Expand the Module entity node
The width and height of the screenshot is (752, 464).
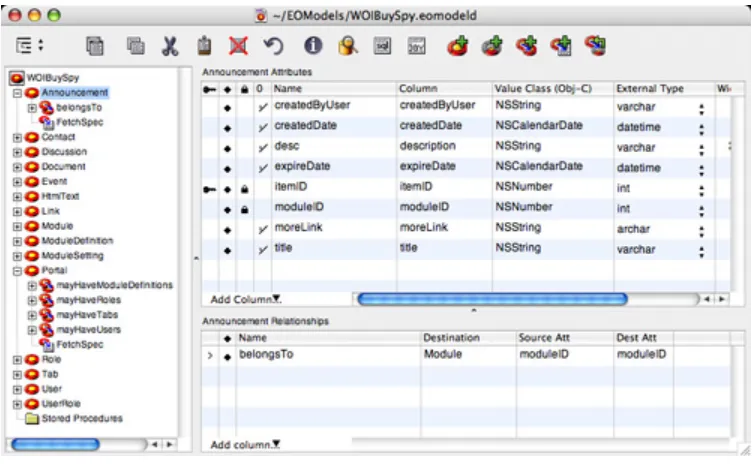click(17, 226)
